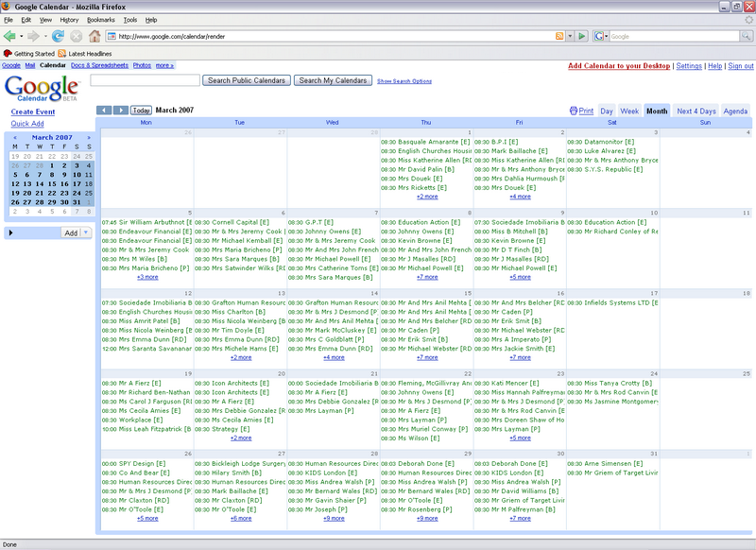Open the search engine selector dropdown
The image size is (756, 550).
click(x=601, y=36)
